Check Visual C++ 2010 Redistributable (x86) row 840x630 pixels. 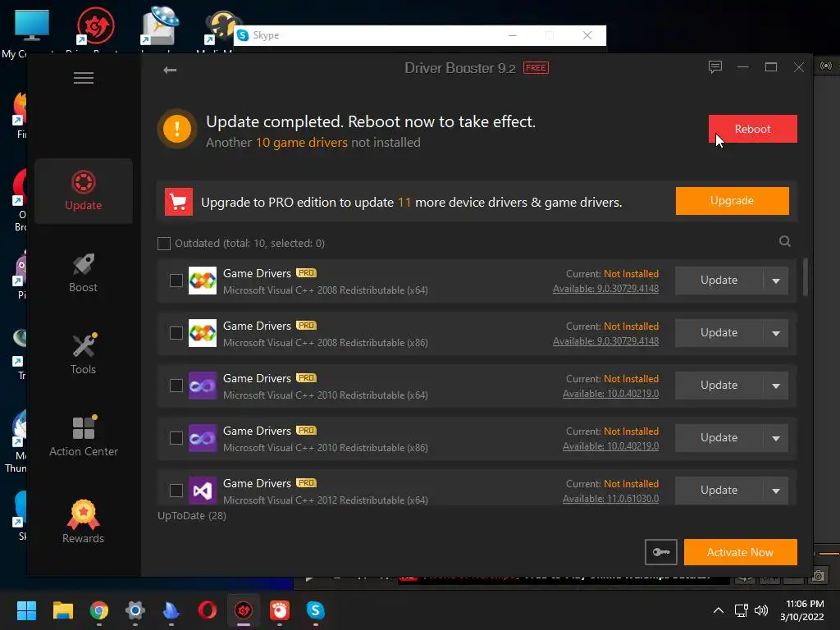tap(176, 438)
